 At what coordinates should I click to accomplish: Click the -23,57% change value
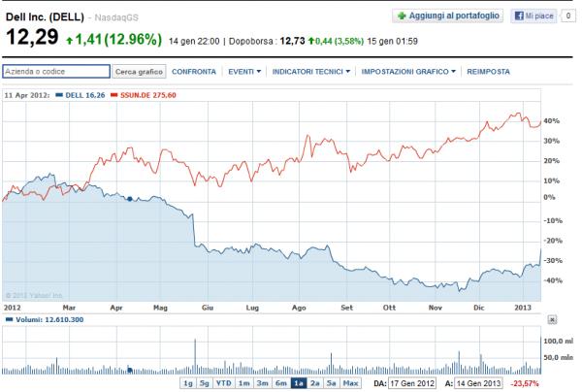click(525, 383)
